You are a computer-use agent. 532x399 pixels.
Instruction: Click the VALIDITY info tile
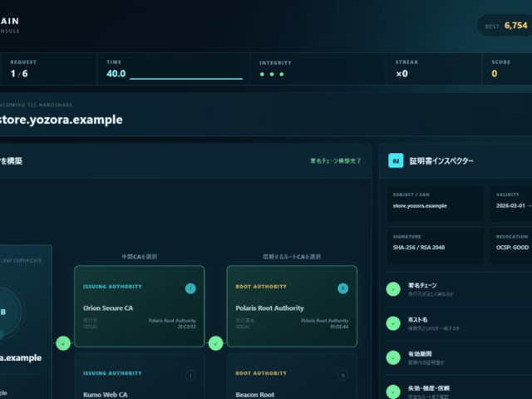(511, 204)
